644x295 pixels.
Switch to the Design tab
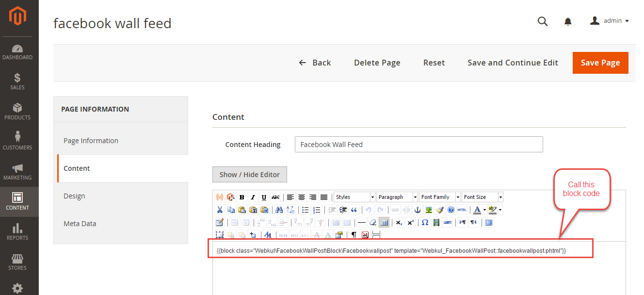point(74,196)
